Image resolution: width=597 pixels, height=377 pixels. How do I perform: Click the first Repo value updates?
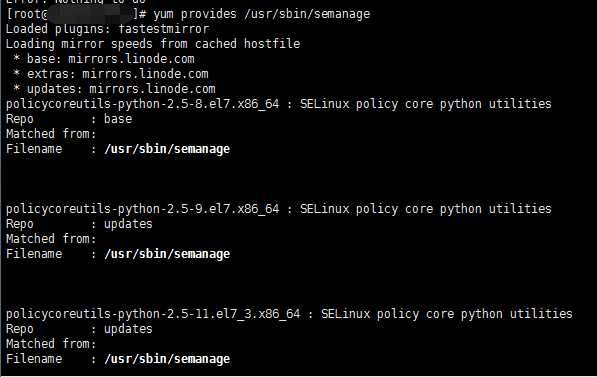[x=128, y=224]
